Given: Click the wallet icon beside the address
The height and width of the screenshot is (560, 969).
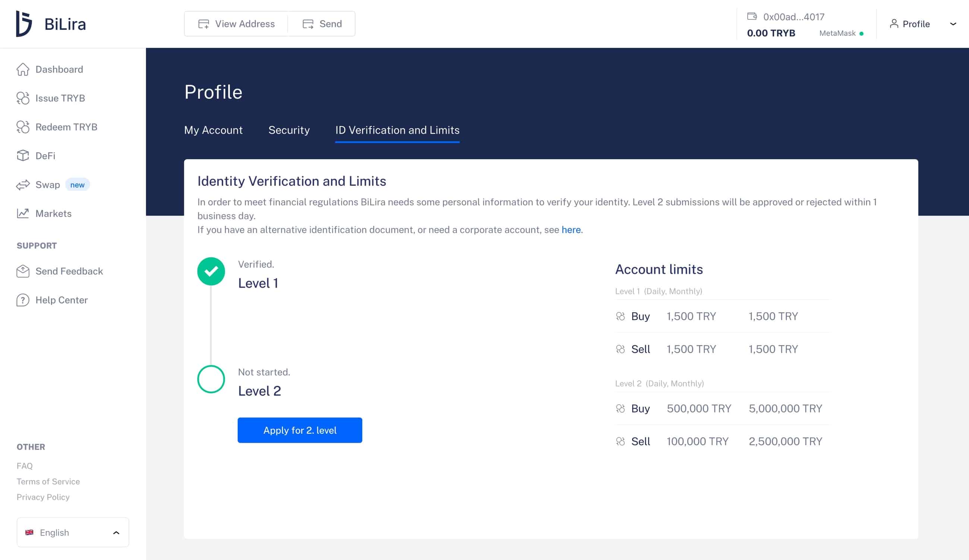Looking at the screenshot, I should [752, 16].
